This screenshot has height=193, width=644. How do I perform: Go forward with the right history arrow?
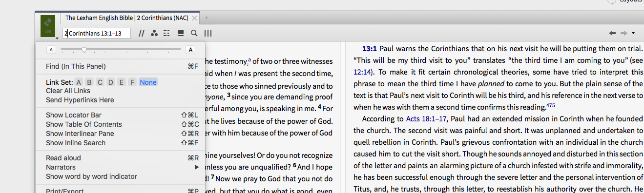pyautogui.click(x=623, y=33)
